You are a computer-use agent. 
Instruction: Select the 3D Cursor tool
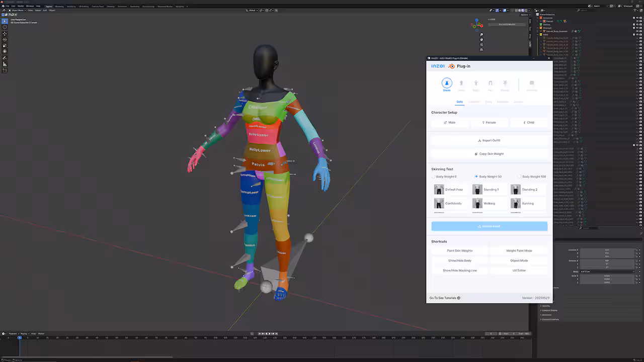[x=5, y=27]
